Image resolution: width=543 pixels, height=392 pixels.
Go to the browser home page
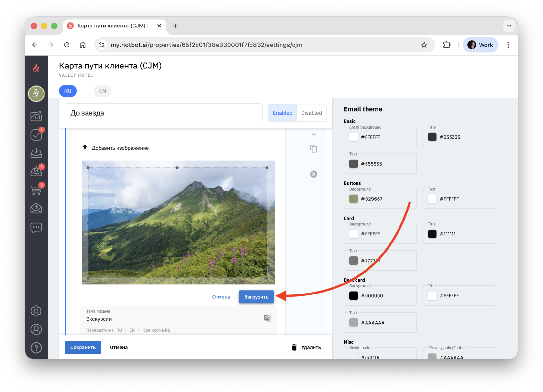coord(83,45)
